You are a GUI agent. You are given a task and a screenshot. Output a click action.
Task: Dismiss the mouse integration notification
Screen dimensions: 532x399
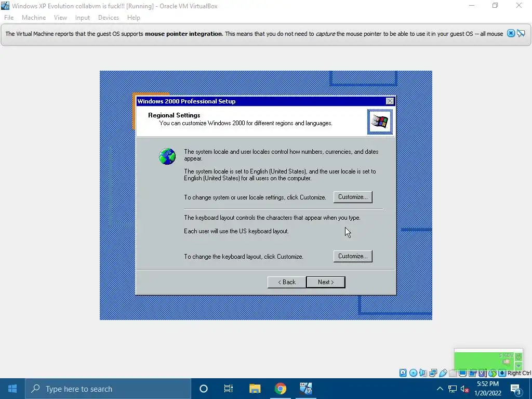point(511,33)
